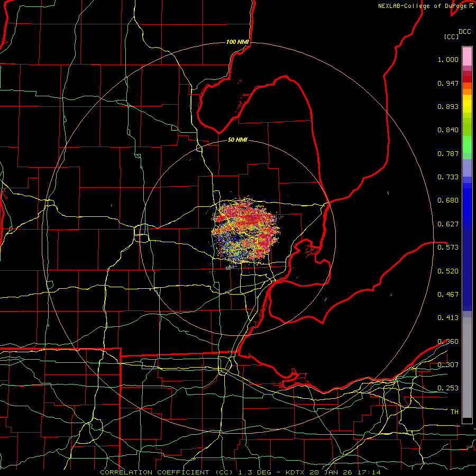This screenshot has height=476, width=476.
Task: Select the 0.307 scale value
Action: (448, 364)
